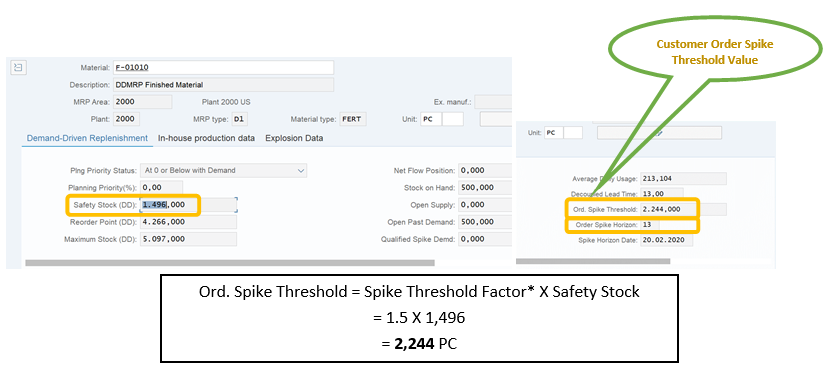827x370 pixels.
Task: Click the Stock on Hand value 500,000
Action: point(485,188)
